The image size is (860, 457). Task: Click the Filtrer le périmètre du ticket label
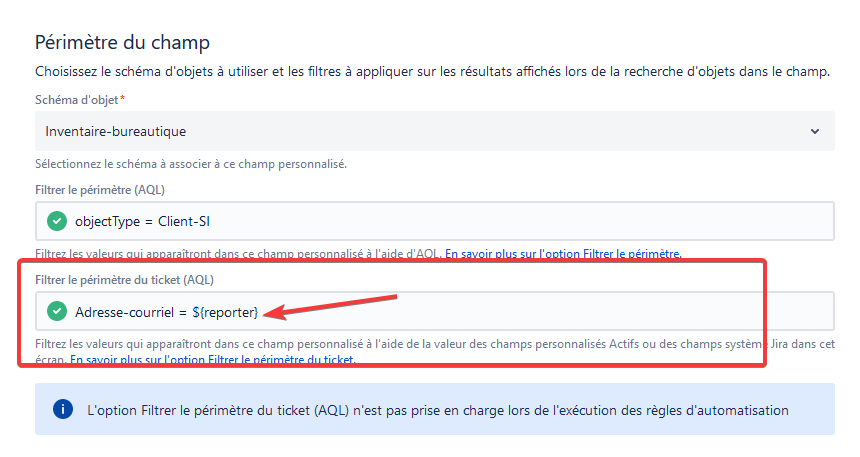[x=125, y=280]
